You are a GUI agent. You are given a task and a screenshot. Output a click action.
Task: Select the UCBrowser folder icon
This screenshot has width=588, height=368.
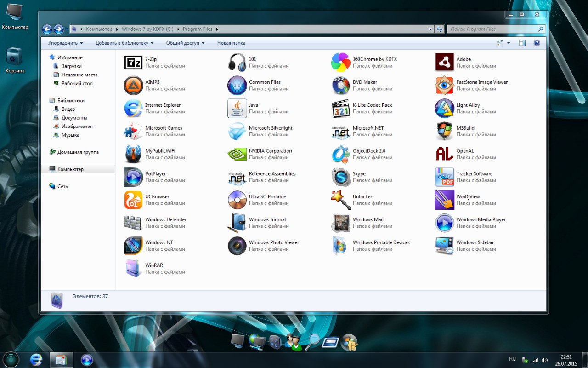[x=133, y=200]
